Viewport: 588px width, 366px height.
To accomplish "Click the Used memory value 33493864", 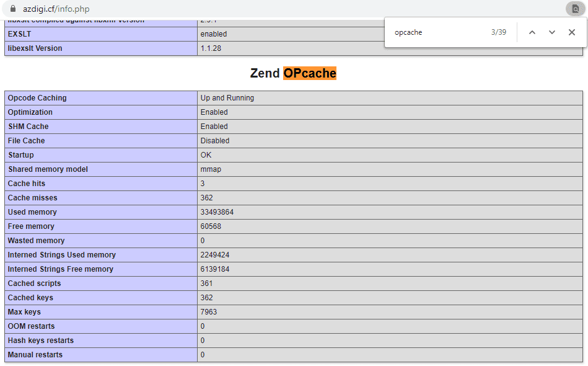I will (217, 212).
